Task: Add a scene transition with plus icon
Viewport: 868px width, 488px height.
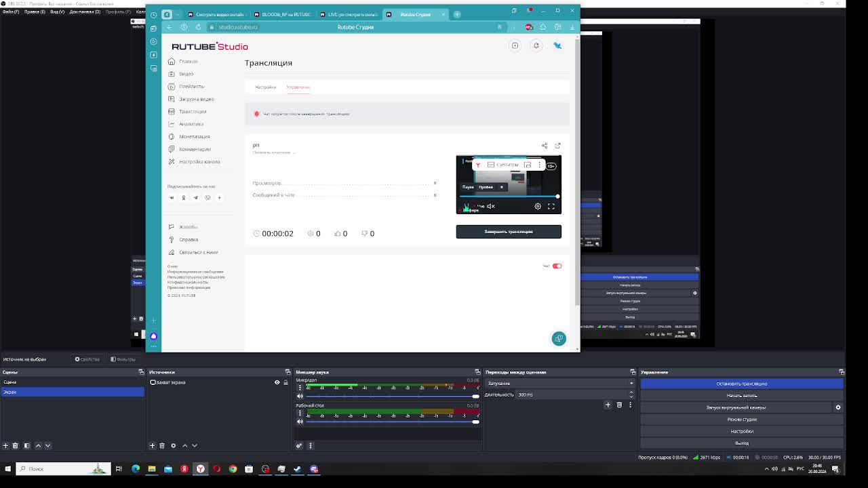Action: [608, 405]
